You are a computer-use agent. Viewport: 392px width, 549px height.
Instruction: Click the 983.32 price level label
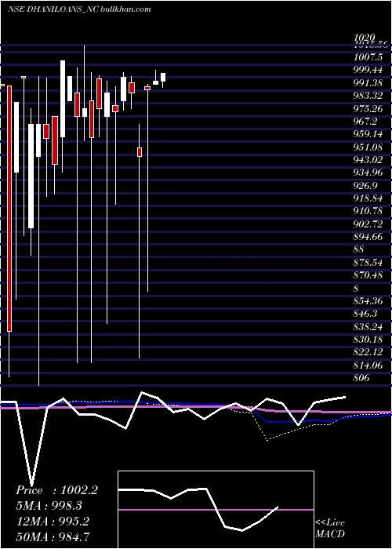[x=368, y=96]
